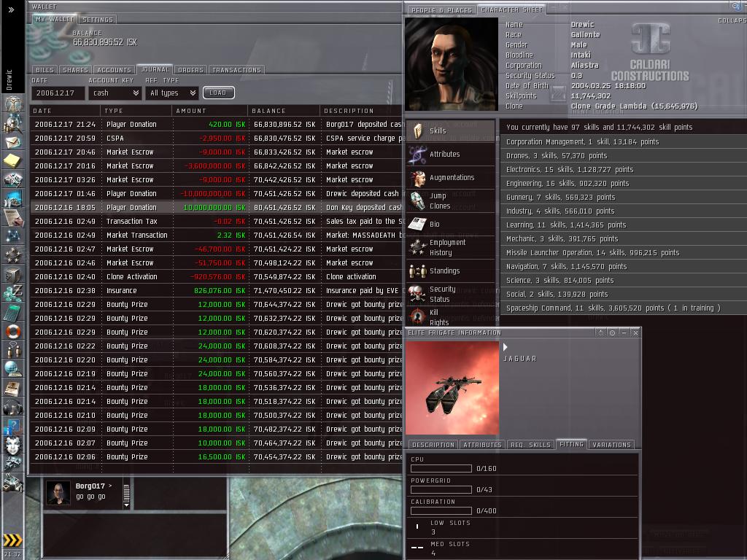The height and width of the screenshot is (560, 747).
Task: Expand Missile Launcher Operation skill group
Action: 624,252
